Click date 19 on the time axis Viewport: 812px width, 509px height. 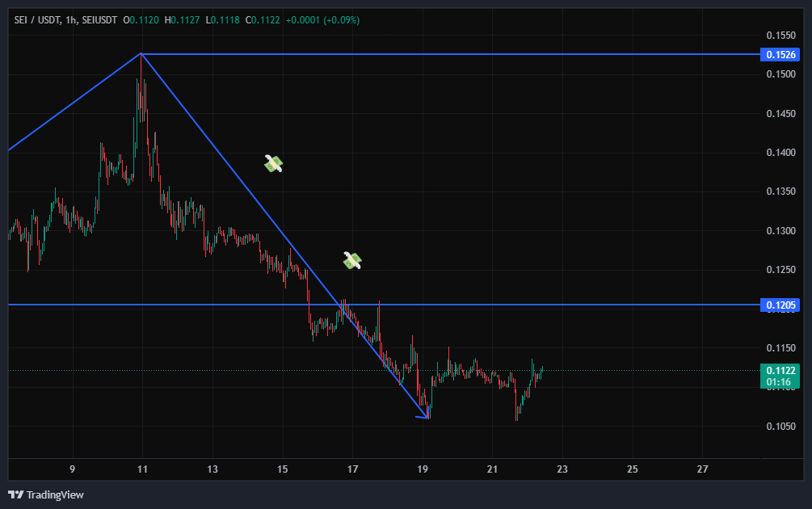[423, 469]
